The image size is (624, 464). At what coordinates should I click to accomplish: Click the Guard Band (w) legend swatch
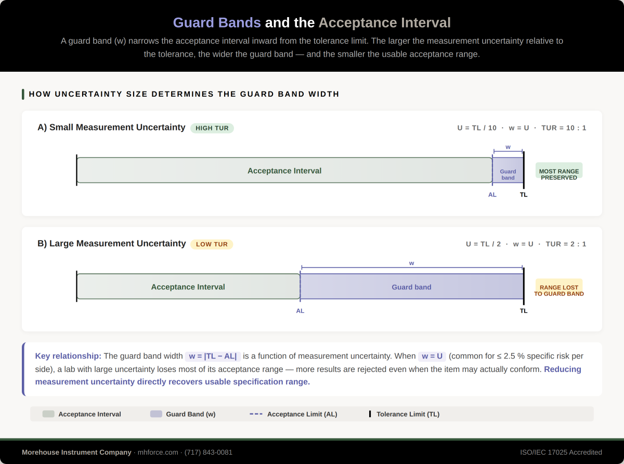tap(156, 414)
